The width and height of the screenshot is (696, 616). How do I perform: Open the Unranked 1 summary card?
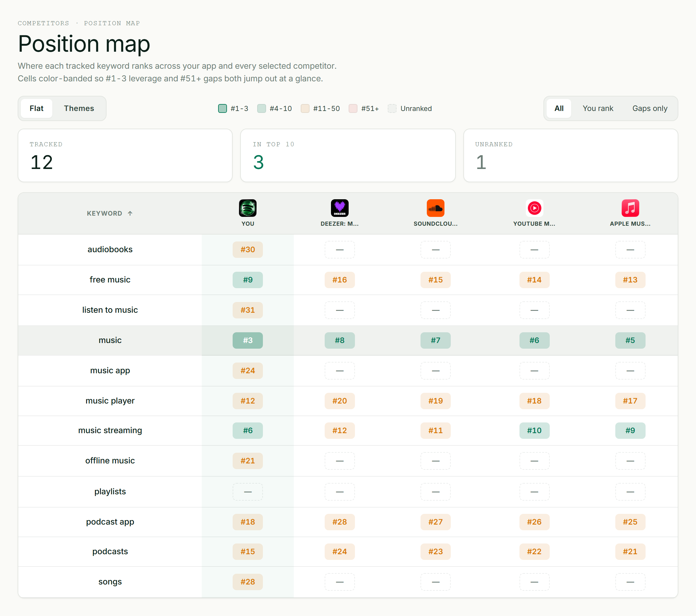click(571, 155)
